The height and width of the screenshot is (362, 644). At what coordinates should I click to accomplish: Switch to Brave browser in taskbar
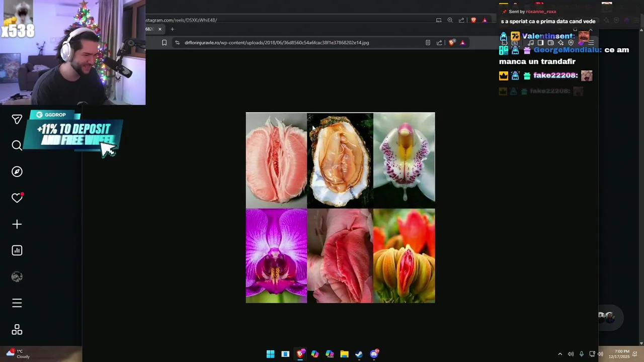(x=300, y=354)
